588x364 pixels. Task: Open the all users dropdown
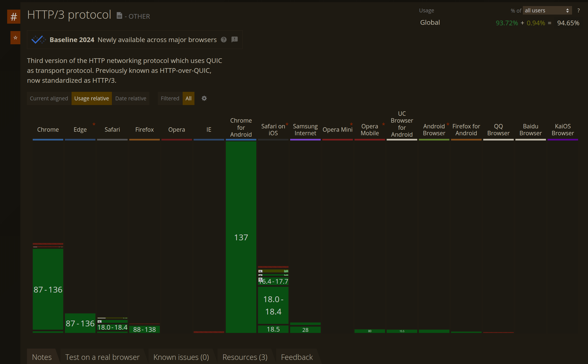pos(547,10)
